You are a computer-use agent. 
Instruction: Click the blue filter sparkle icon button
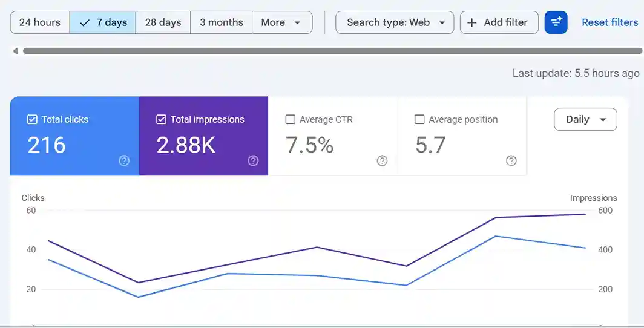pyautogui.click(x=556, y=22)
